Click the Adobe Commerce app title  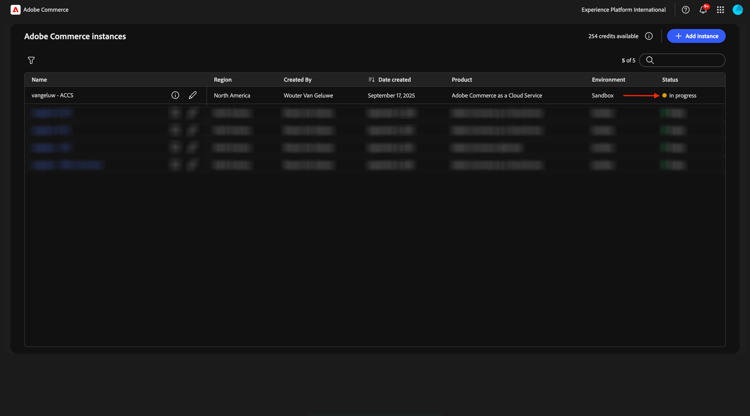[46, 10]
